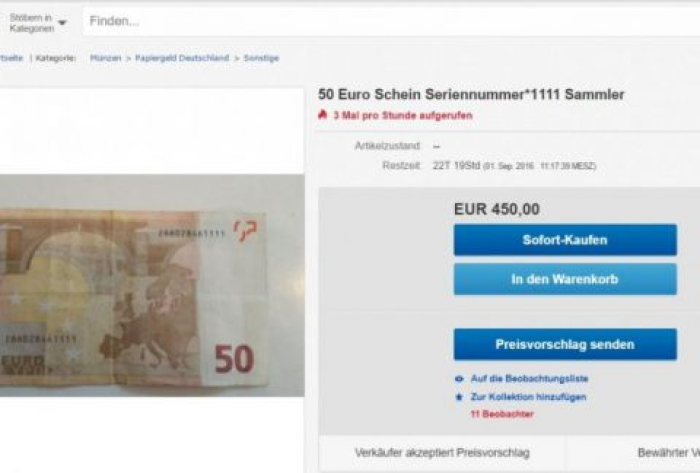Click Preisvorschlag senden button

tap(565, 344)
